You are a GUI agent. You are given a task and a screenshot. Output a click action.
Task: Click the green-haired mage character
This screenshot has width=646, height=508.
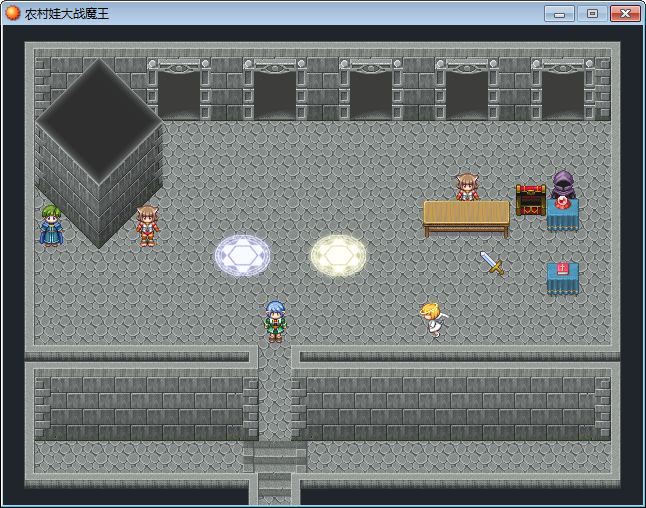[51, 226]
